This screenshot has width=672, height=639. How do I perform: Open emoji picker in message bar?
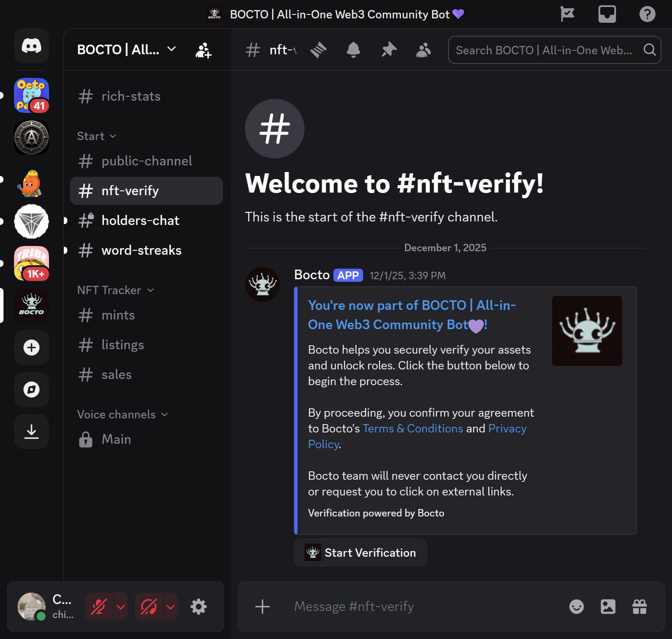[x=576, y=607]
